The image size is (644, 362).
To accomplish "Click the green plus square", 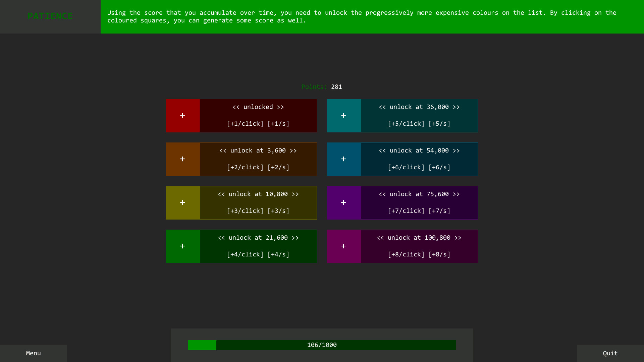I will click(x=183, y=246).
